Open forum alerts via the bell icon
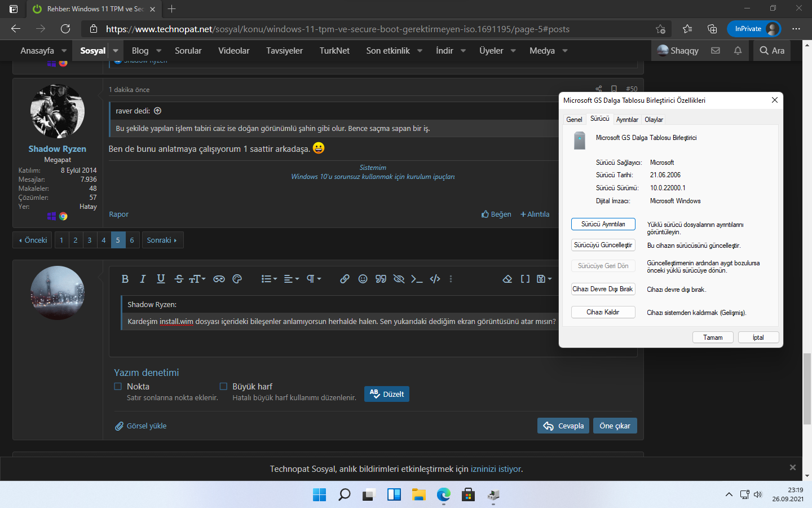The image size is (812, 508). click(738, 51)
